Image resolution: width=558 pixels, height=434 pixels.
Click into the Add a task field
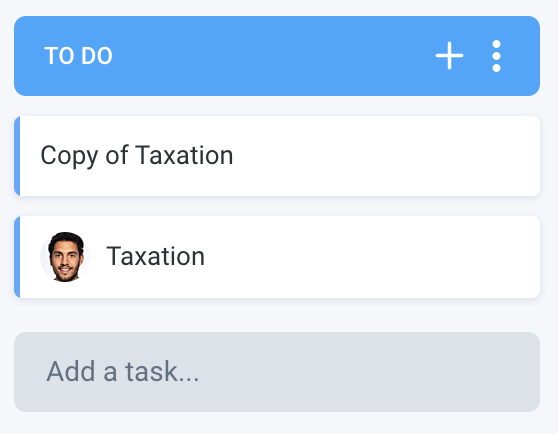point(277,372)
